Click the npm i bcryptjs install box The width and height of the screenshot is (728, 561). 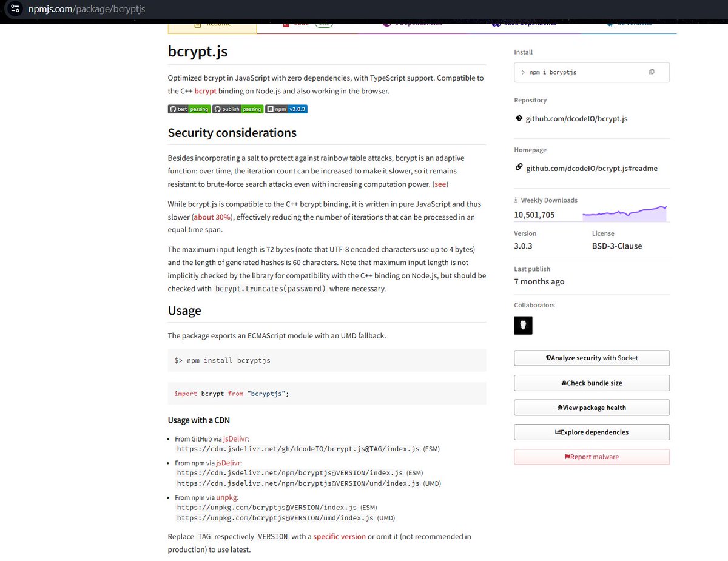tap(591, 72)
